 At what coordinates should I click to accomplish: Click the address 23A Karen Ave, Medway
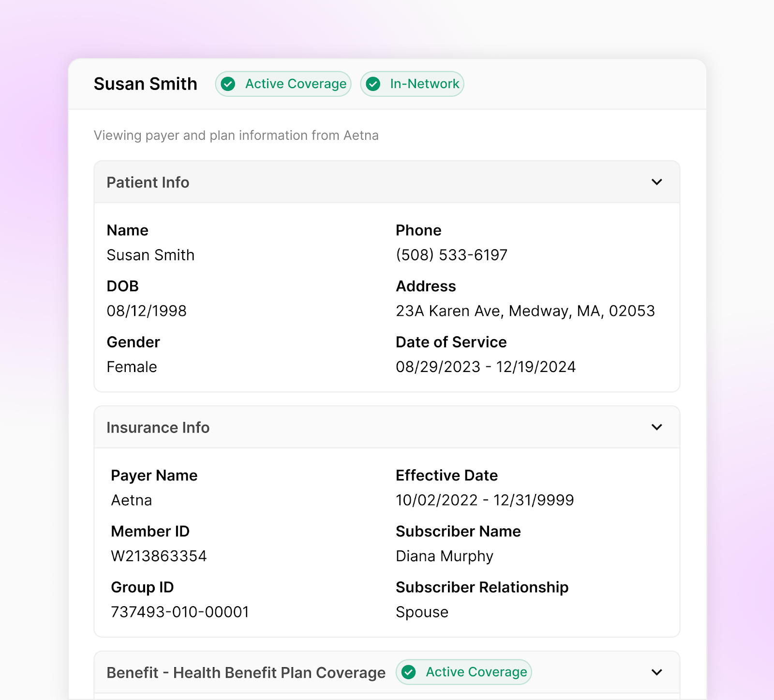point(525,311)
